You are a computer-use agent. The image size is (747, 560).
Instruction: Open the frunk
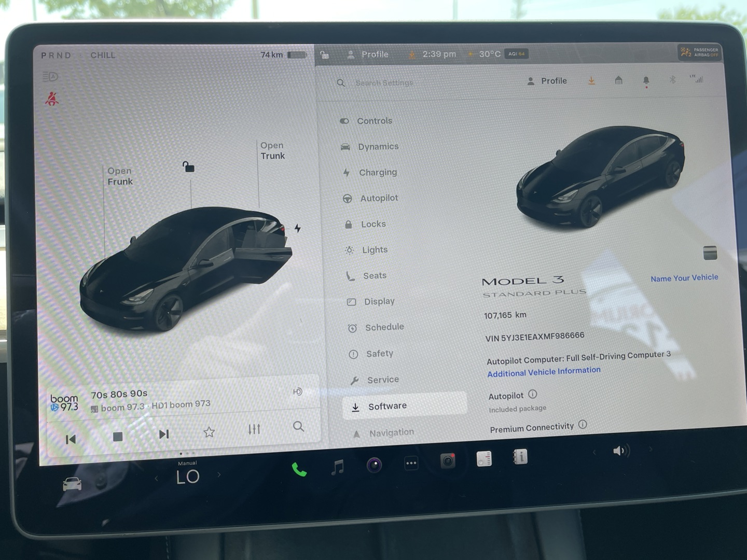click(x=120, y=176)
